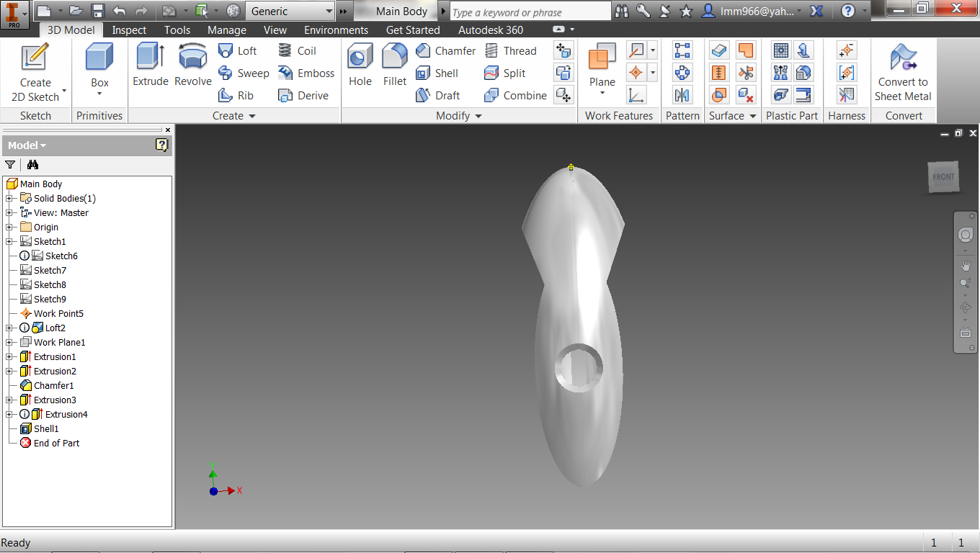Image resolution: width=980 pixels, height=553 pixels.
Task: Pick the Rib tool
Action: click(x=236, y=95)
